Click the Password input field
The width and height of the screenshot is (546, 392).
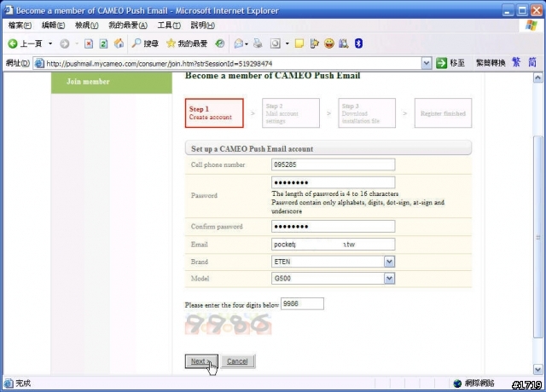pos(333,182)
